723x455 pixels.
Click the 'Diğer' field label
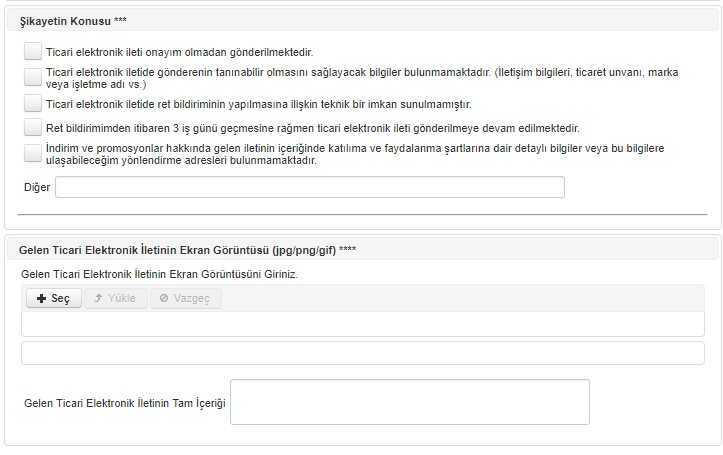click(37, 187)
